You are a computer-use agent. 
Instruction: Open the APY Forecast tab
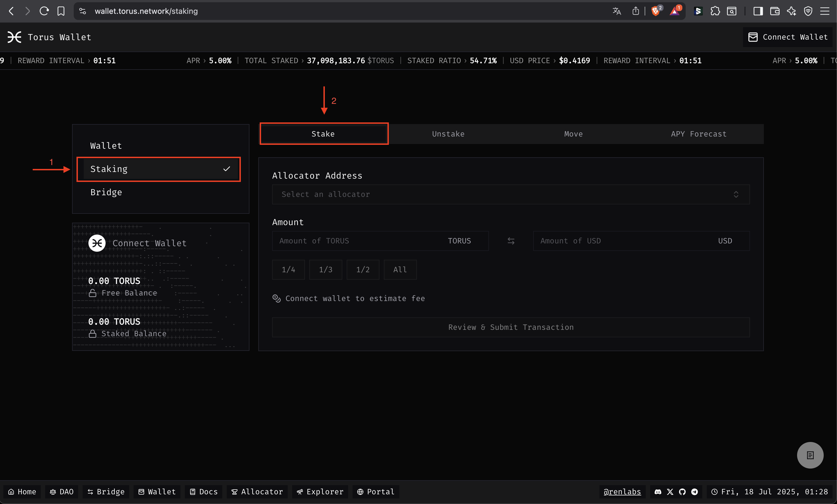click(698, 134)
